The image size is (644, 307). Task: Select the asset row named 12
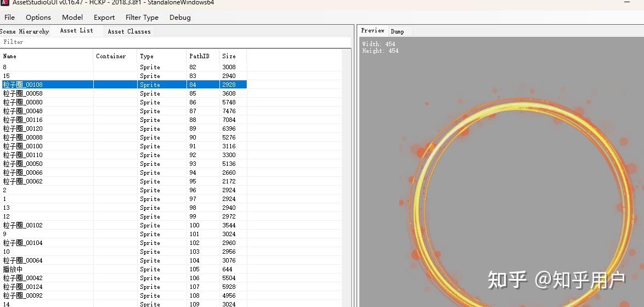(x=123, y=216)
